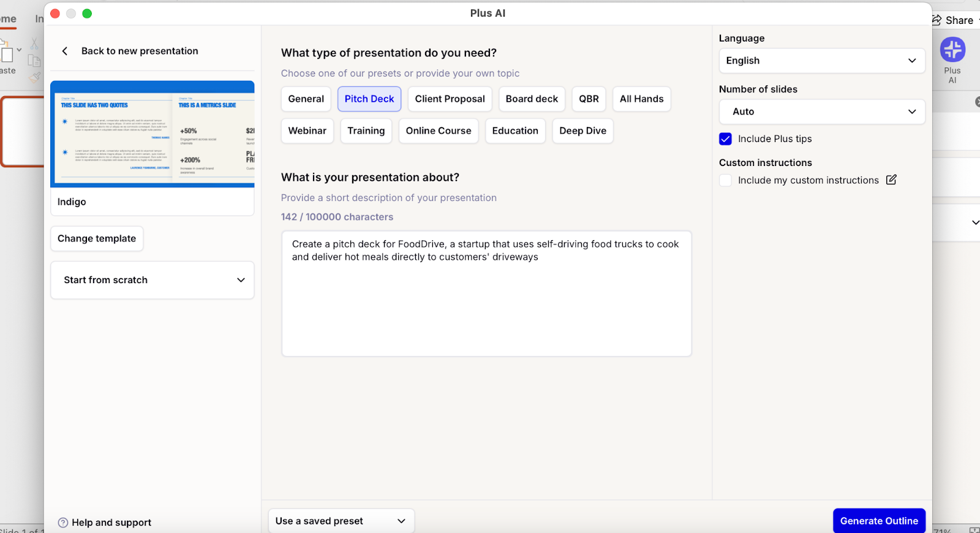Screen dimensions: 980x533
Task: Choose the Client Proposal preset
Action: coord(450,99)
